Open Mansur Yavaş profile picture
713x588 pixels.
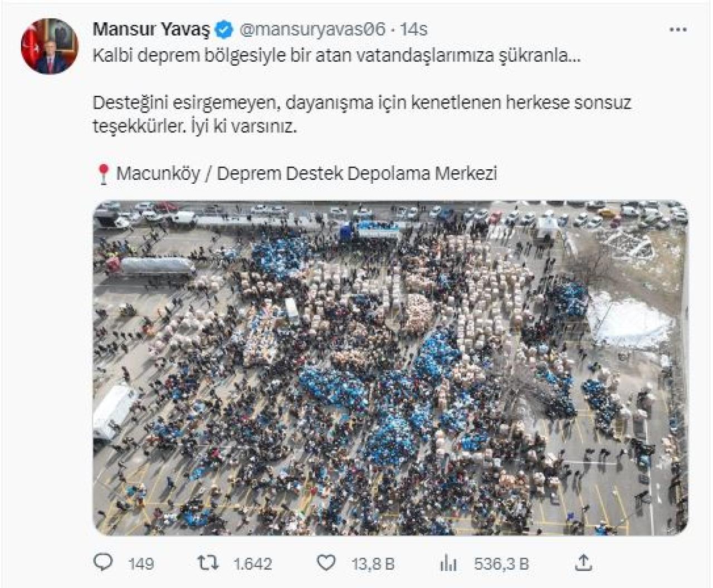tap(50, 46)
